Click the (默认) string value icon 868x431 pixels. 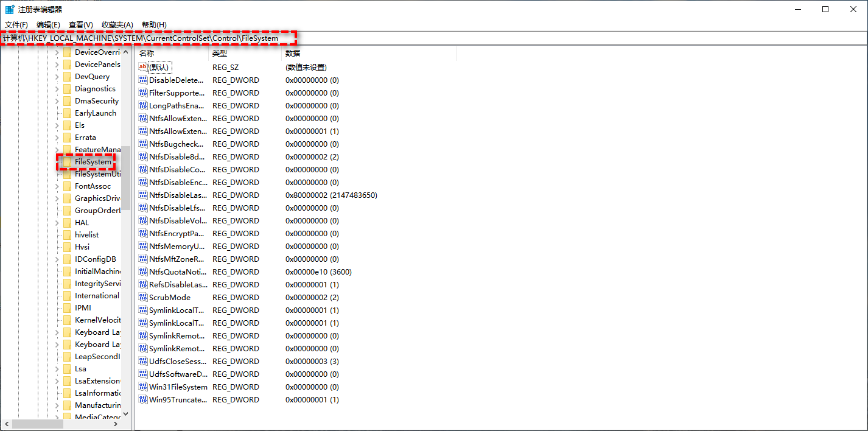point(143,67)
